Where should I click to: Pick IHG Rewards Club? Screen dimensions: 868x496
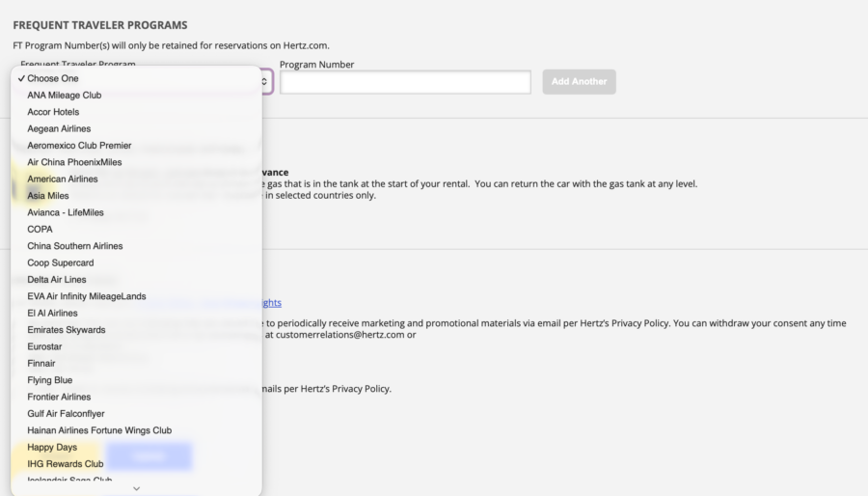click(136, 464)
